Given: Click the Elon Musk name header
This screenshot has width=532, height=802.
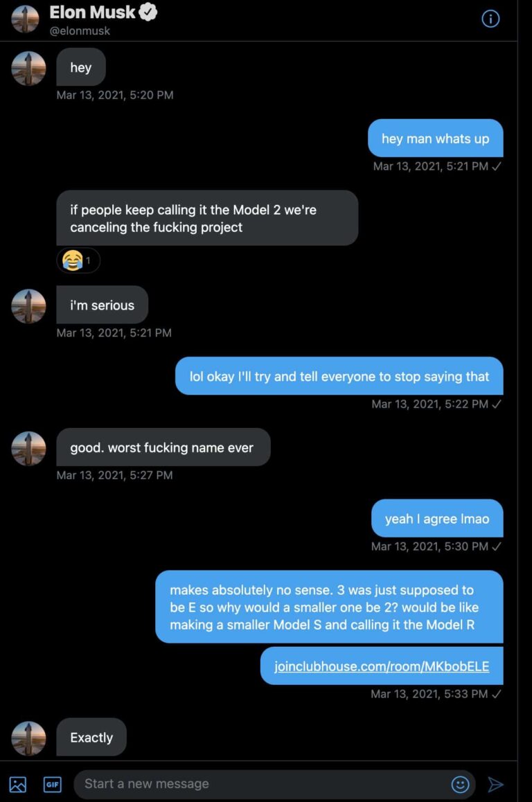Looking at the screenshot, I should tap(92, 12).
